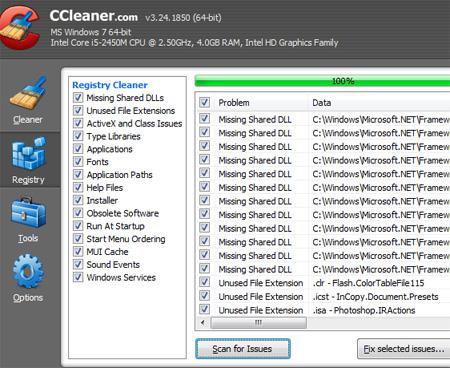The height and width of the screenshot is (368, 450).
Task: Uncheck Start Menu Ordering option
Action: (78, 239)
